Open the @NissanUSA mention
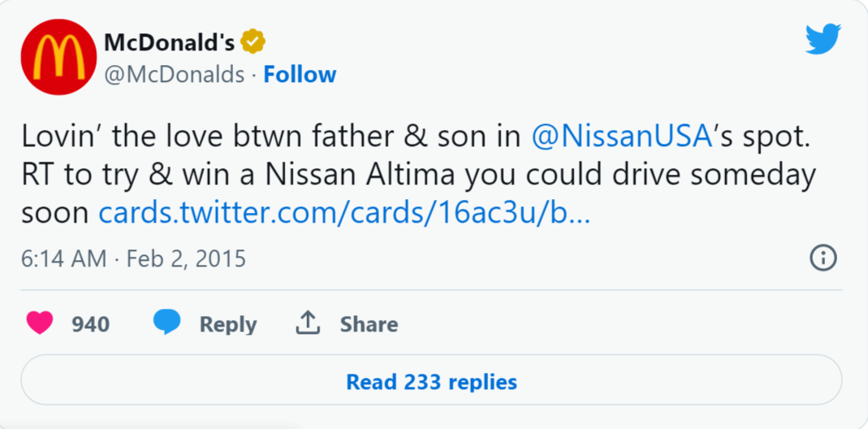The image size is (868, 429). pyautogui.click(x=621, y=136)
